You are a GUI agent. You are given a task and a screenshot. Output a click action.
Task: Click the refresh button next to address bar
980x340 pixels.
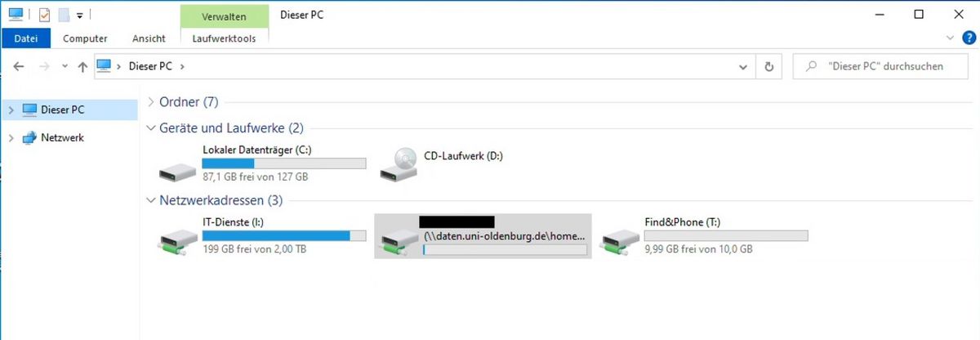[x=768, y=67]
